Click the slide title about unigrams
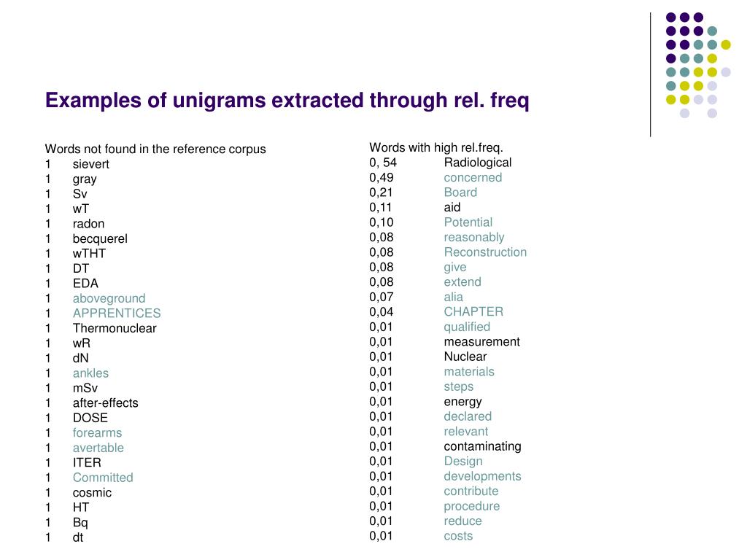Image resolution: width=747 pixels, height=560 pixels. [287, 101]
